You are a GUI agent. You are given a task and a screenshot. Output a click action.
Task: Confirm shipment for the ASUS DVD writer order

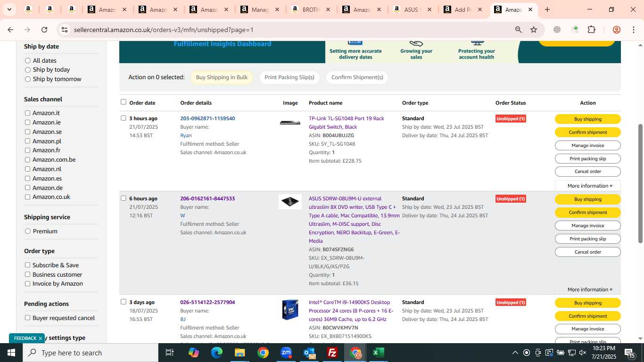(588, 212)
